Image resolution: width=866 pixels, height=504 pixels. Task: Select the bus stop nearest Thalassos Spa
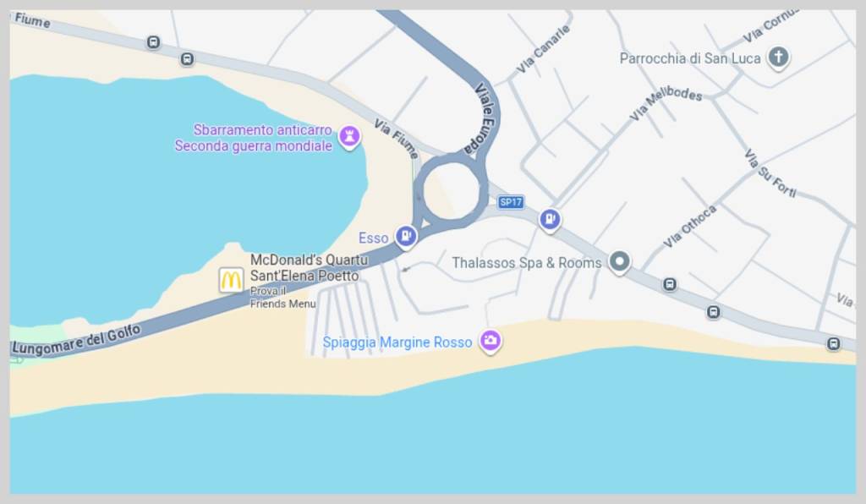(670, 284)
